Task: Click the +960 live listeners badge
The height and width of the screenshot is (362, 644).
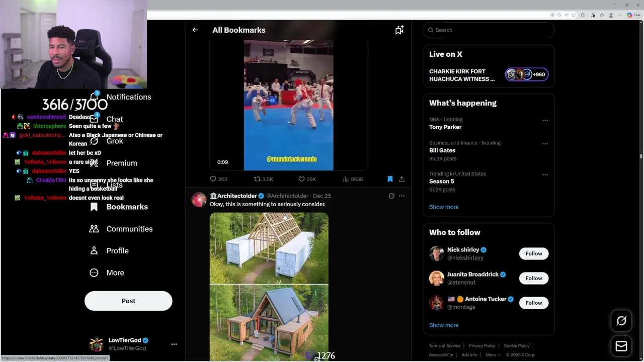Action: (526, 74)
